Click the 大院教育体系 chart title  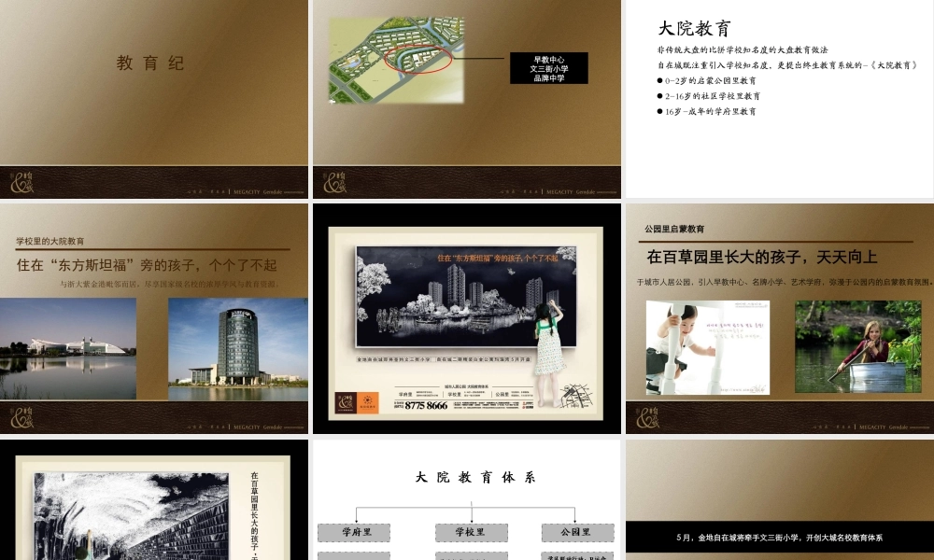(x=475, y=477)
